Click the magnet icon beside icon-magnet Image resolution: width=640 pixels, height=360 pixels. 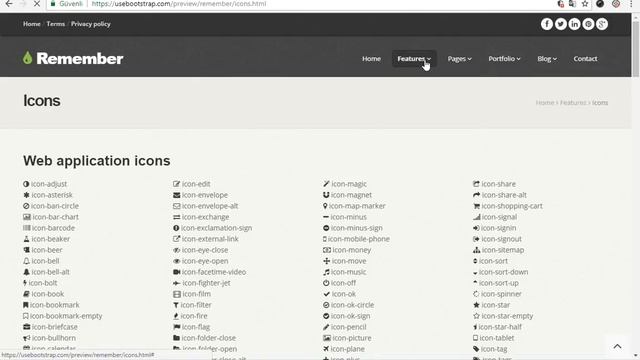(x=326, y=195)
